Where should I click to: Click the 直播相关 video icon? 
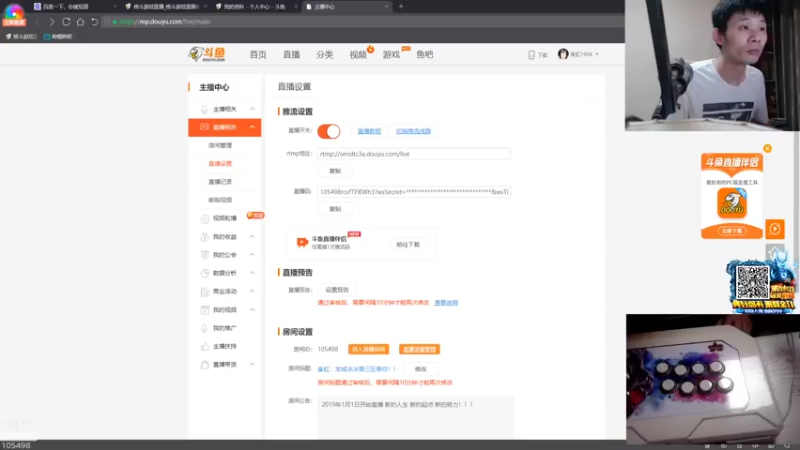(x=204, y=127)
